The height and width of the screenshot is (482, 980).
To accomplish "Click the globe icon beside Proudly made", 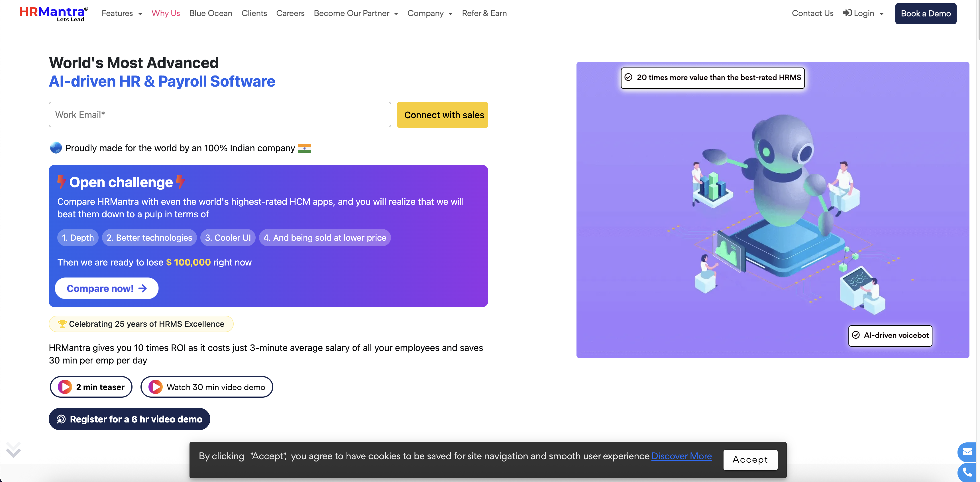I will (x=56, y=148).
